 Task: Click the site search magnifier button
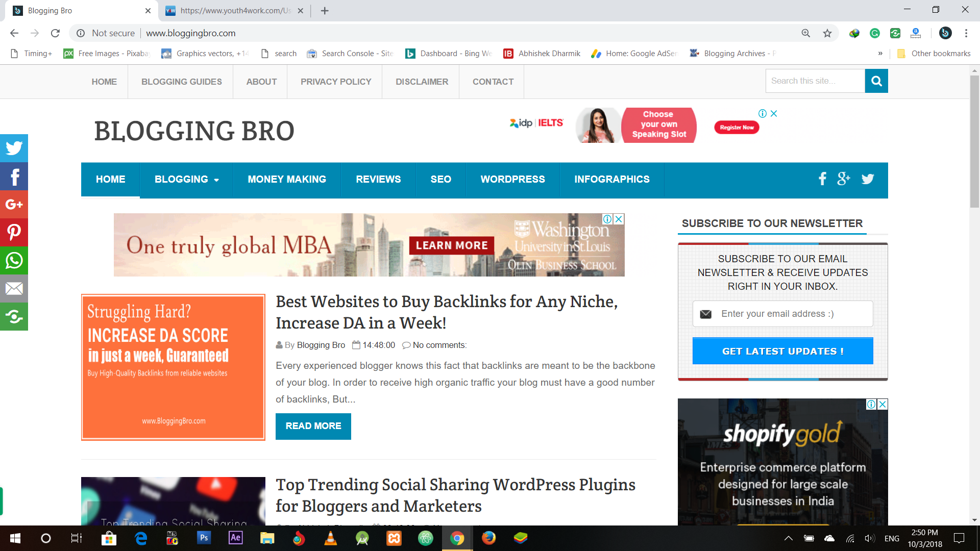pos(876,81)
